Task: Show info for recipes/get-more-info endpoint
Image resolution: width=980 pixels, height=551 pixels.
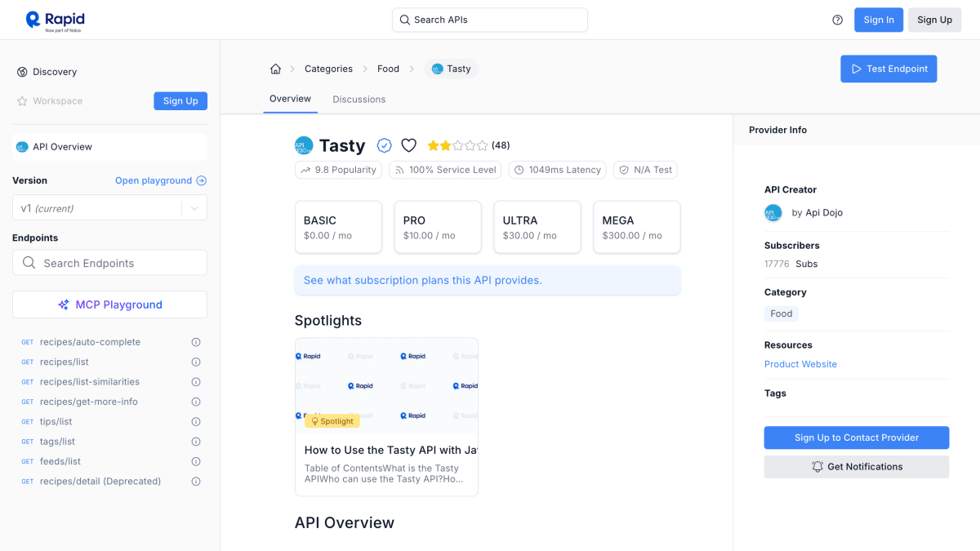Action: point(196,402)
